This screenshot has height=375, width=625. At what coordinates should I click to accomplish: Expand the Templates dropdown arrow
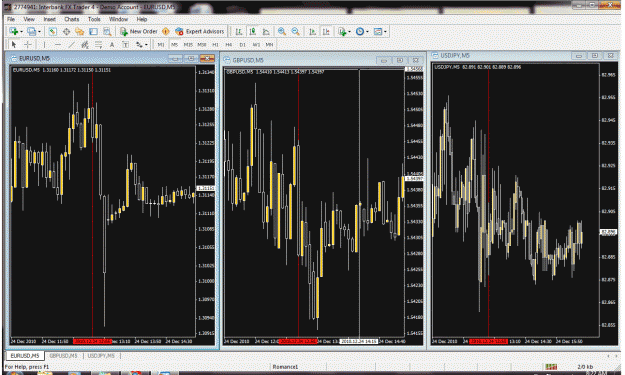tap(385, 31)
